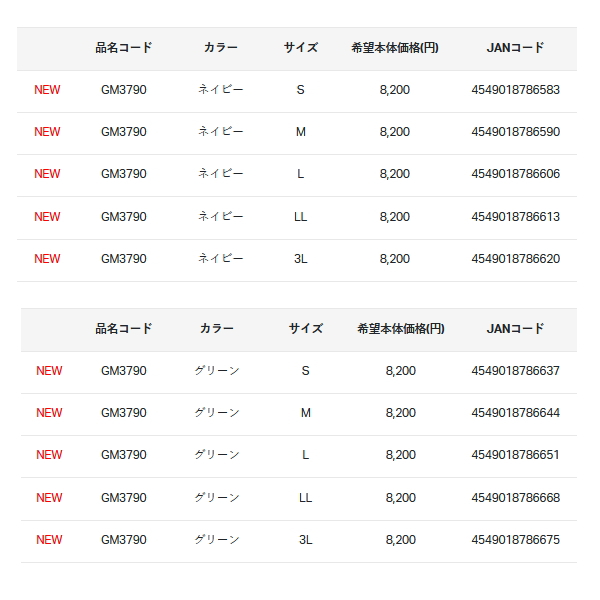Click the 8,200 price in green M row
This screenshot has width=600, height=600.
(x=401, y=412)
